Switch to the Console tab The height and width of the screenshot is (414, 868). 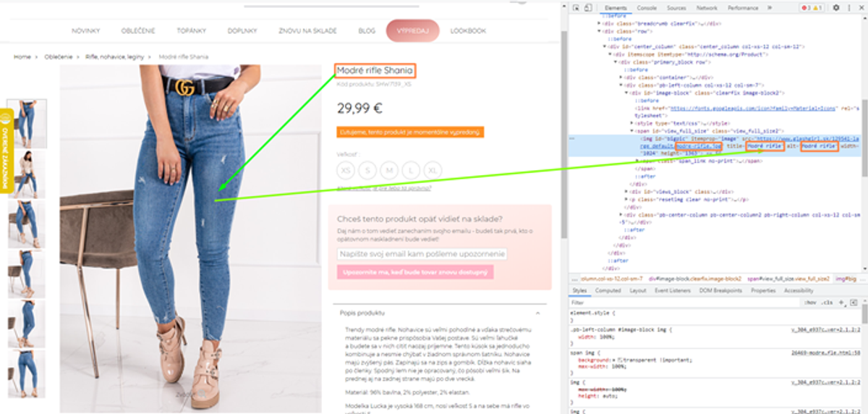647,8
